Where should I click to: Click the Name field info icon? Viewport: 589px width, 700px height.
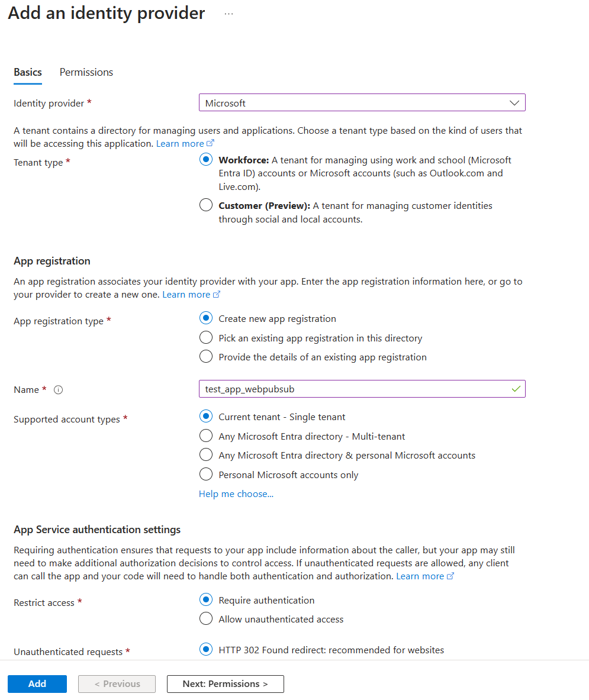click(x=59, y=390)
